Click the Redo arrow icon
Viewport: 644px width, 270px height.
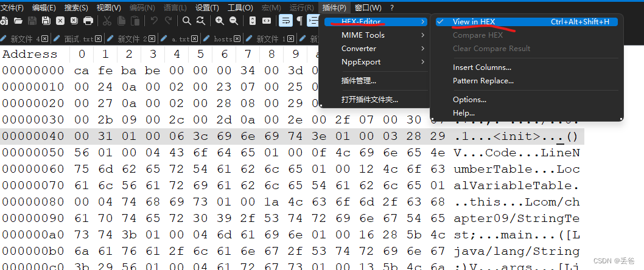click(168, 21)
